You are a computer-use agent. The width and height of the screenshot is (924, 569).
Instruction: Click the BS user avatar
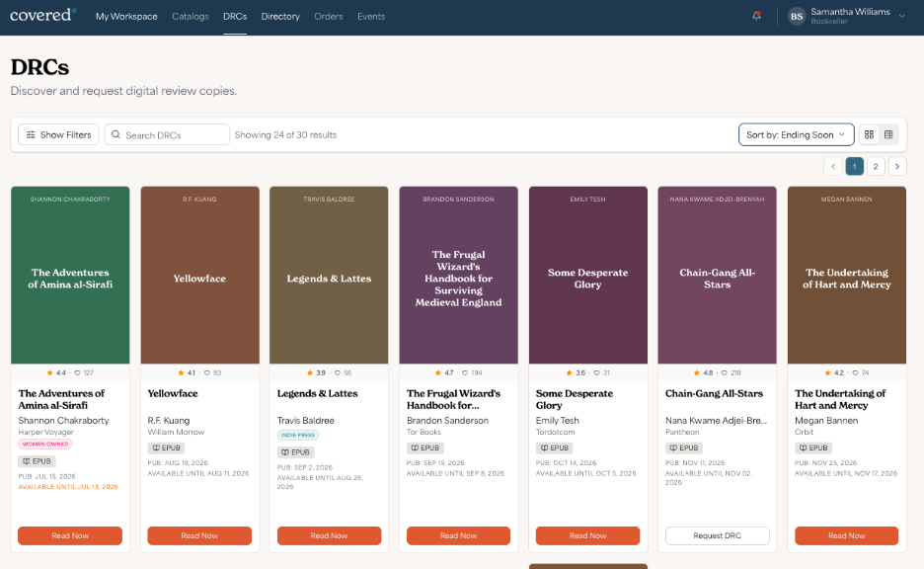pos(796,17)
